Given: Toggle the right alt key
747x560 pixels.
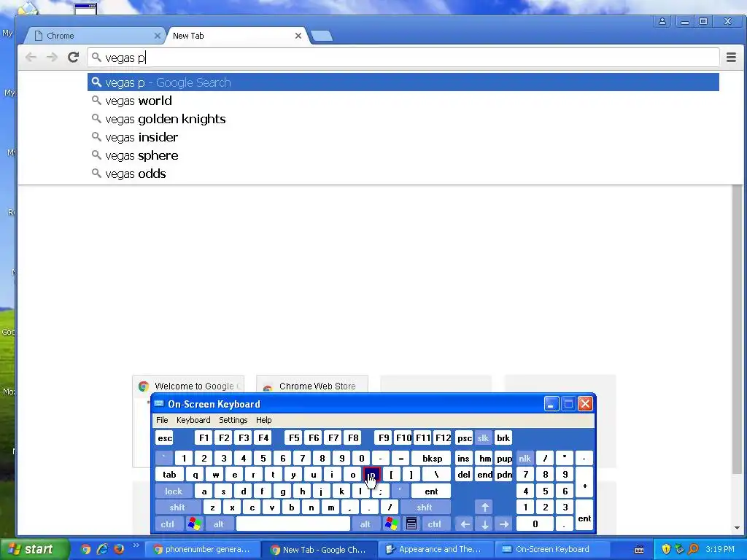Looking at the screenshot, I should point(365,524).
